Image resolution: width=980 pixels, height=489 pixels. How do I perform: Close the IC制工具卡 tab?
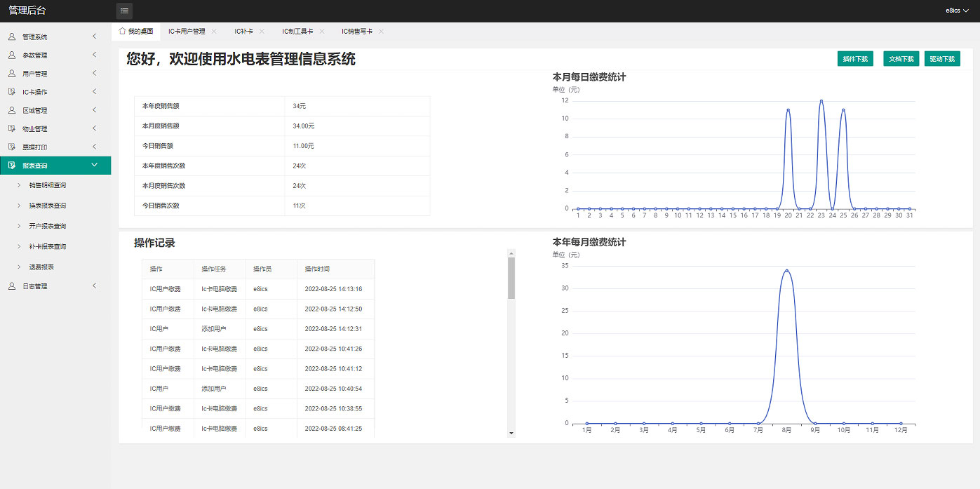(321, 31)
